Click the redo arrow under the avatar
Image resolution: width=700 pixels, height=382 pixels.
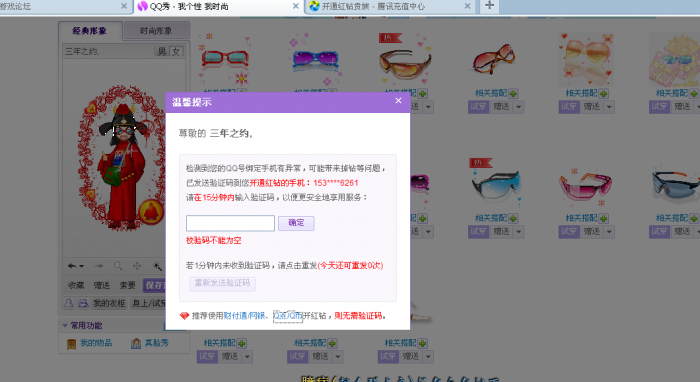tap(99, 266)
